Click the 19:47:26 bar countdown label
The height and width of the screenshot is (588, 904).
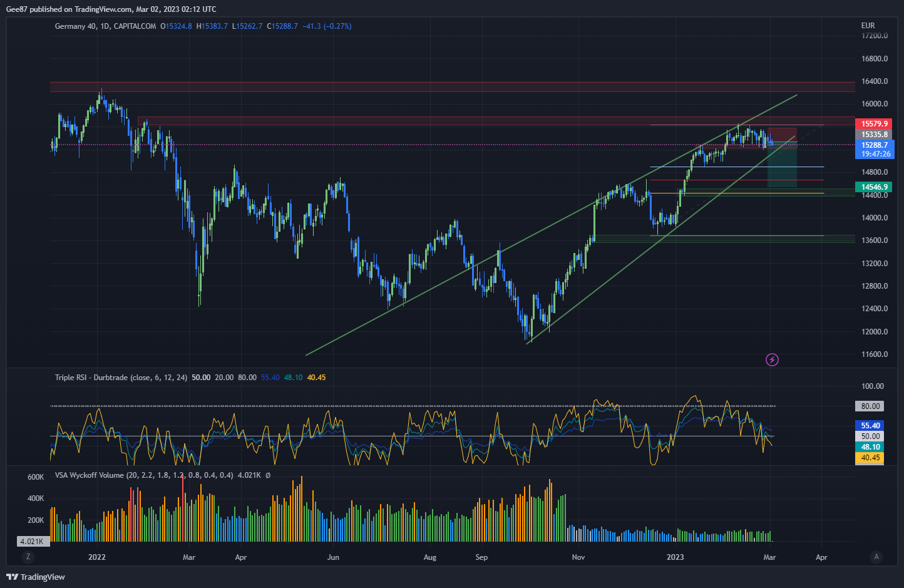point(875,154)
